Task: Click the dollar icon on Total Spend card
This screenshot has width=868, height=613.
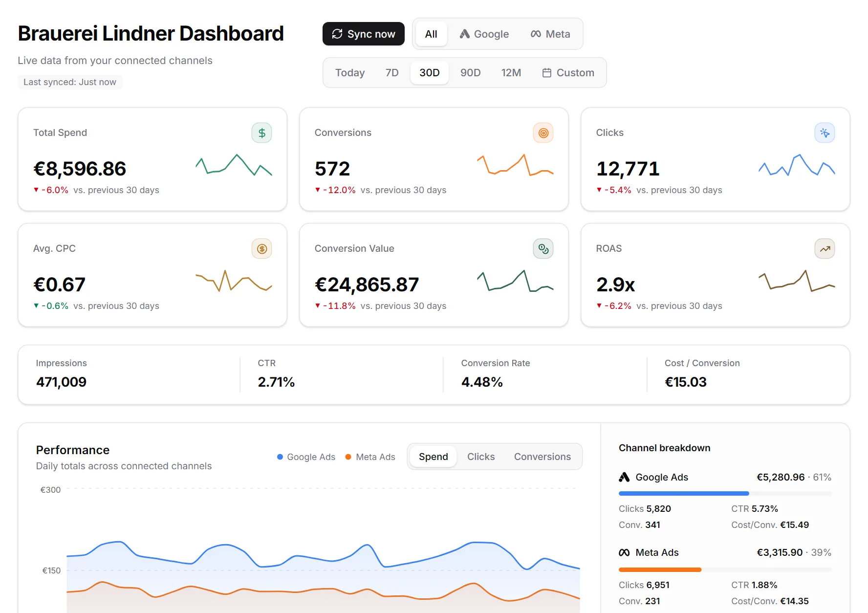Action: [261, 133]
